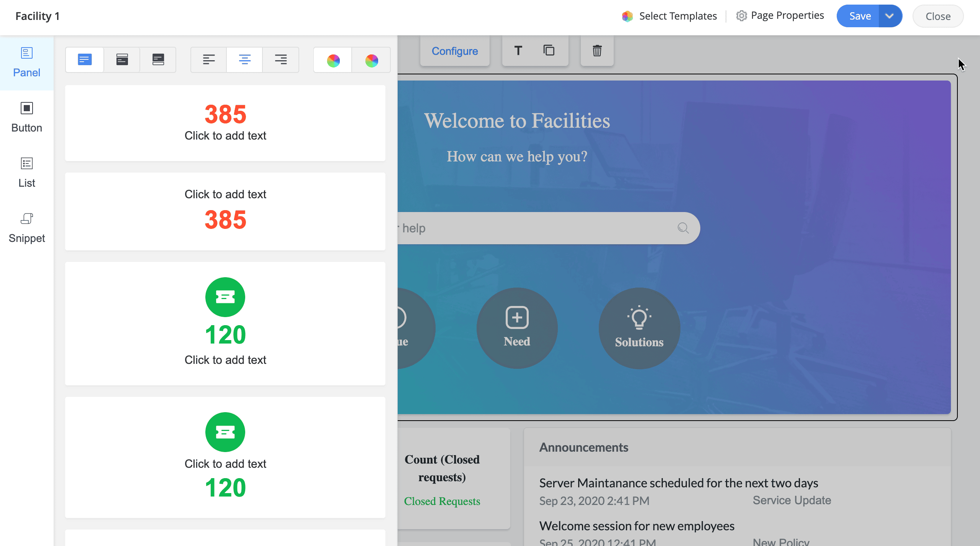
Task: Select the second panel layout style
Action: pyautogui.click(x=122, y=60)
